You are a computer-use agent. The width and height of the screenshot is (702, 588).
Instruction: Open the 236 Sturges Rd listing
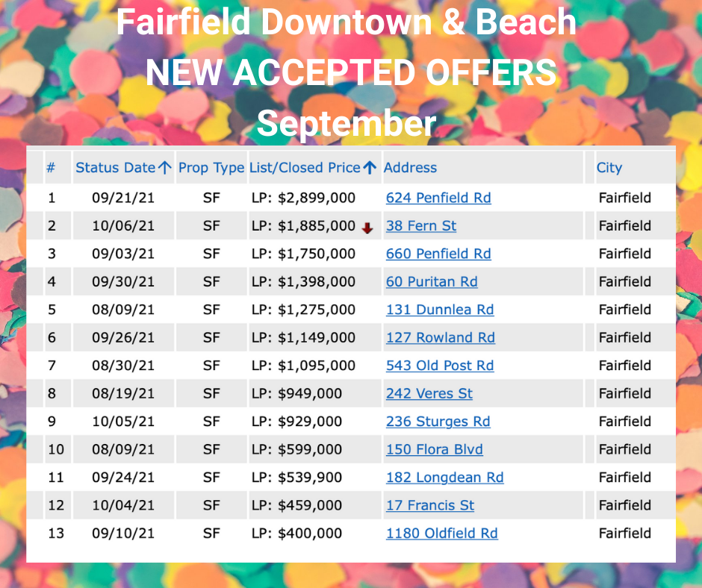coord(438,422)
